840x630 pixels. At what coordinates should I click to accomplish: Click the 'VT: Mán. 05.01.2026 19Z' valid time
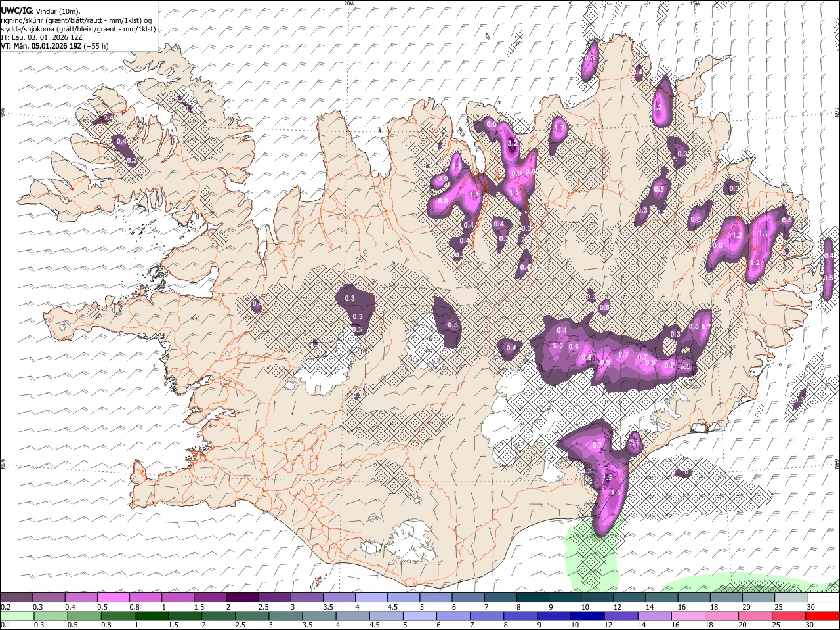[x=41, y=46]
